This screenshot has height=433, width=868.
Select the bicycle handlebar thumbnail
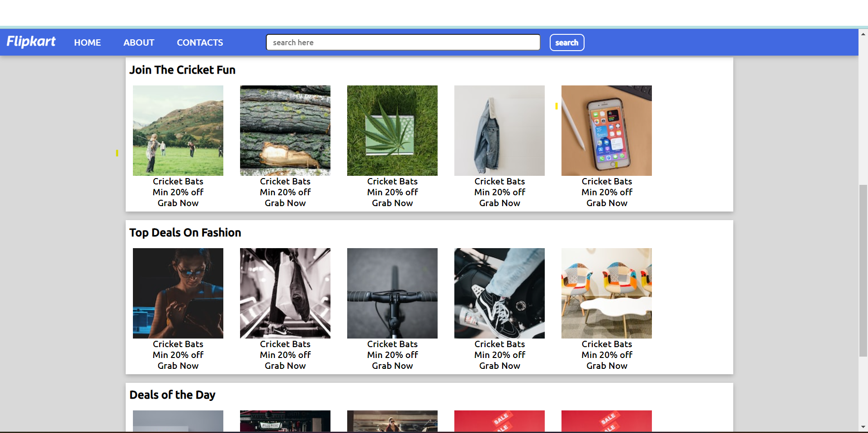click(392, 293)
